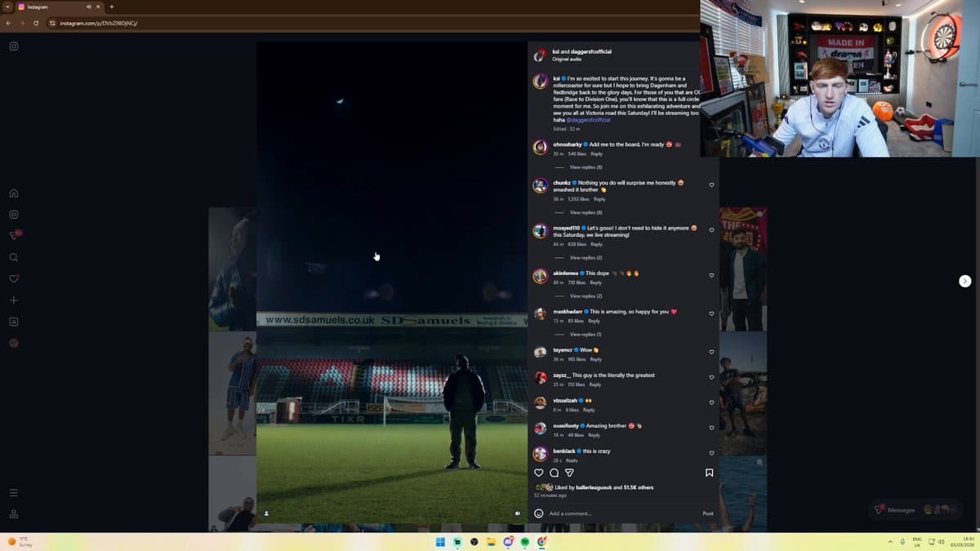The width and height of the screenshot is (980, 551).
Task: Open Instagram Home from the left sidebar
Action: pos(14,193)
